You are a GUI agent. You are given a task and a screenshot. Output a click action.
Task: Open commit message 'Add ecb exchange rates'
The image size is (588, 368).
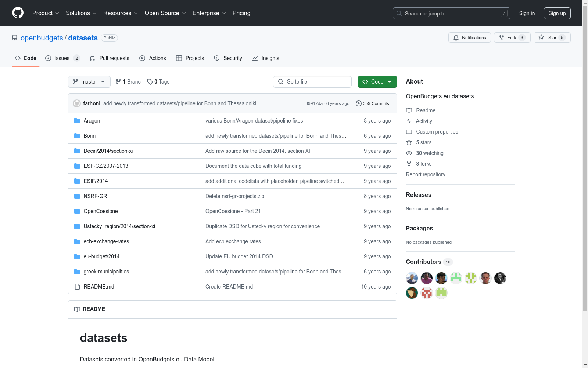[233, 241]
